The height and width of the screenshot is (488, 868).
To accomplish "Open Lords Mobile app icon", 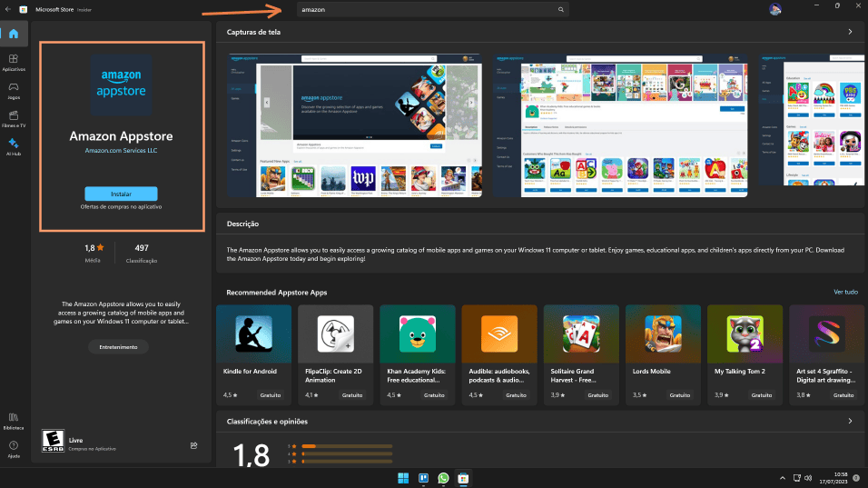I will coord(663,334).
